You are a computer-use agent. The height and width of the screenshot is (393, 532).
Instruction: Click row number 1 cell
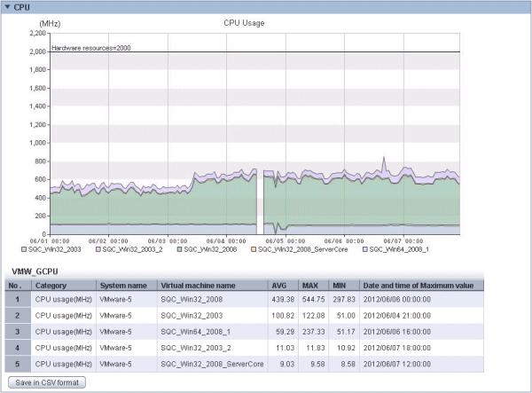click(18, 299)
